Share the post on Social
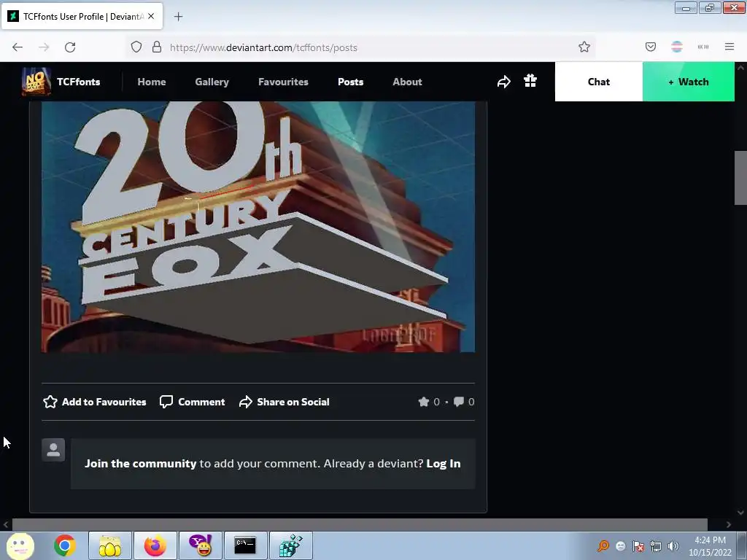The width and height of the screenshot is (747, 560). pyautogui.click(x=284, y=402)
